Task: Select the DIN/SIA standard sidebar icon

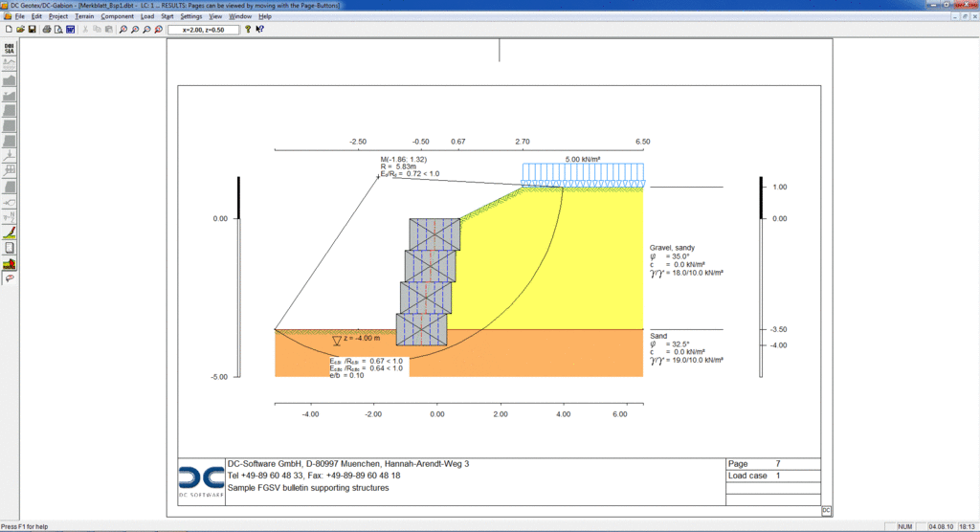Action: click(x=10, y=48)
